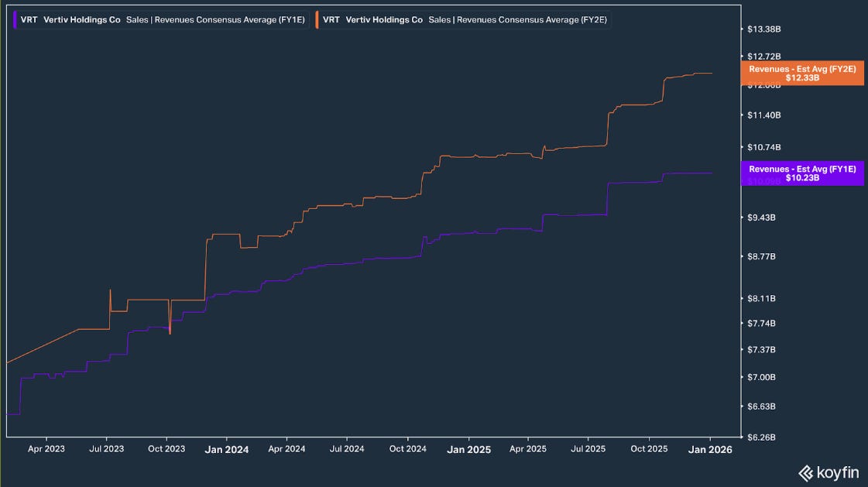Screen dimensions: 868x487
Task: Click the $7.00B y-axis label
Action: tap(761, 377)
